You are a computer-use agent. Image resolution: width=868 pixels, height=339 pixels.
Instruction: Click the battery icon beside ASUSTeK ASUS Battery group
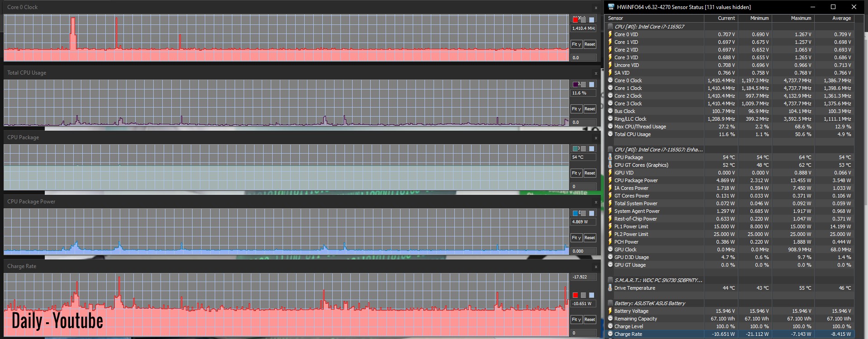point(610,303)
